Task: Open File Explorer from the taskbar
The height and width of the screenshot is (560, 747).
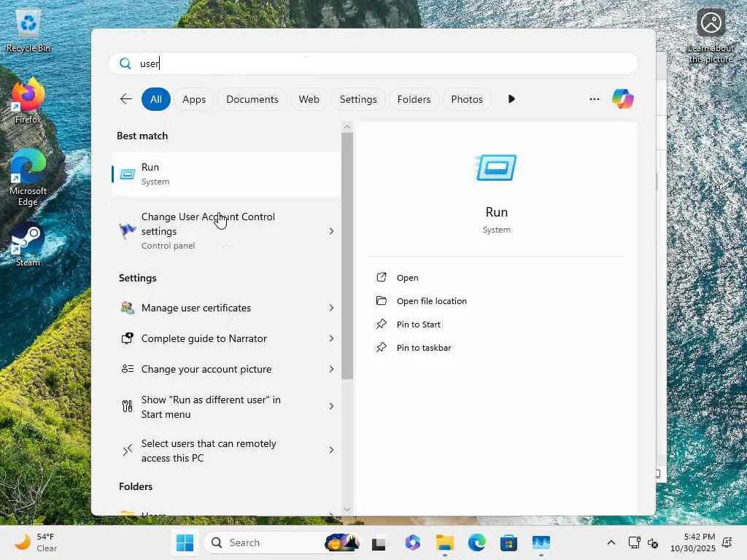Action: click(445, 542)
